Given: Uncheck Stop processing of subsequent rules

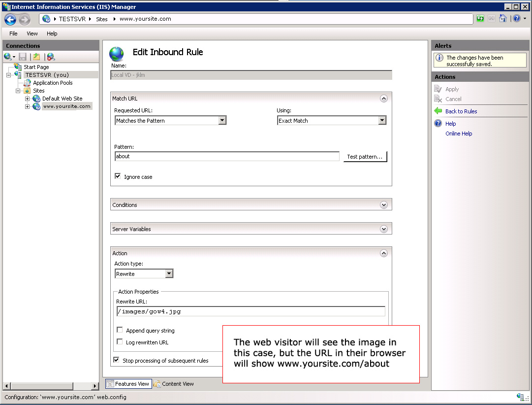Looking at the screenshot, I should pos(116,360).
